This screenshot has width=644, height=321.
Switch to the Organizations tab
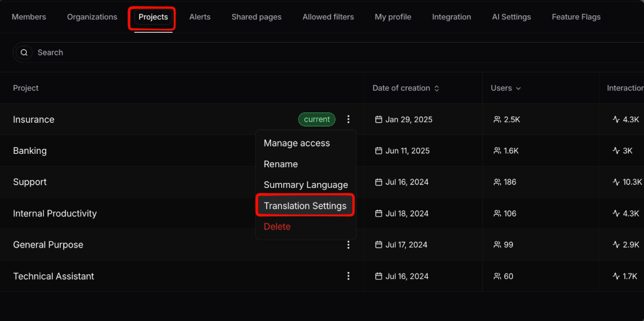point(92,17)
